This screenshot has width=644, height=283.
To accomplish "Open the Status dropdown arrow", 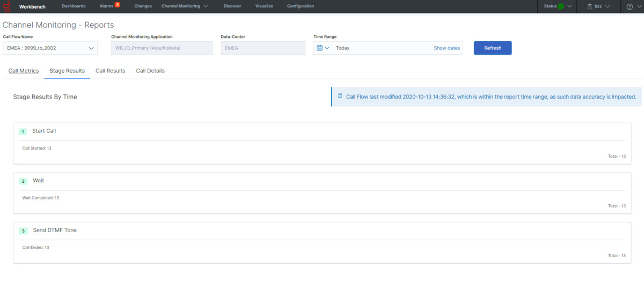I will point(569,6).
